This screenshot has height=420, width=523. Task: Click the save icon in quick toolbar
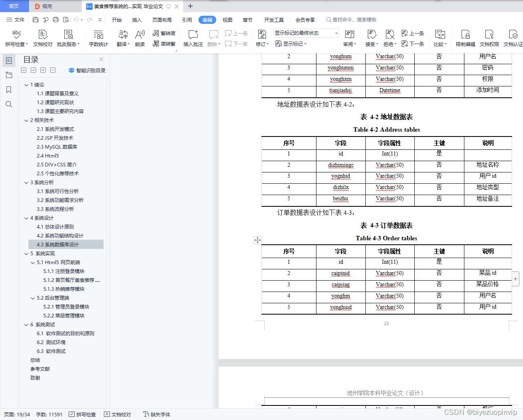point(36,19)
